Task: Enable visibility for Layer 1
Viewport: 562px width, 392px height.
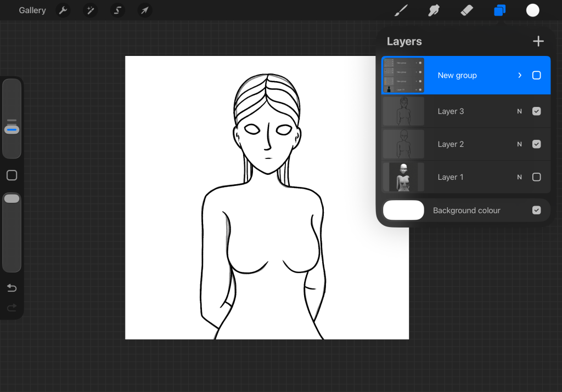Action: (537, 177)
